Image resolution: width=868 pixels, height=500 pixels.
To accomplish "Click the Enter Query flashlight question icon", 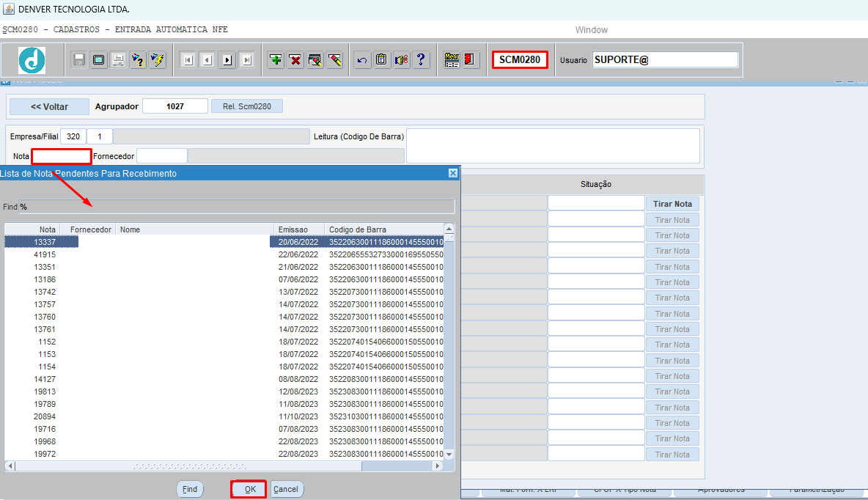I will point(138,60).
